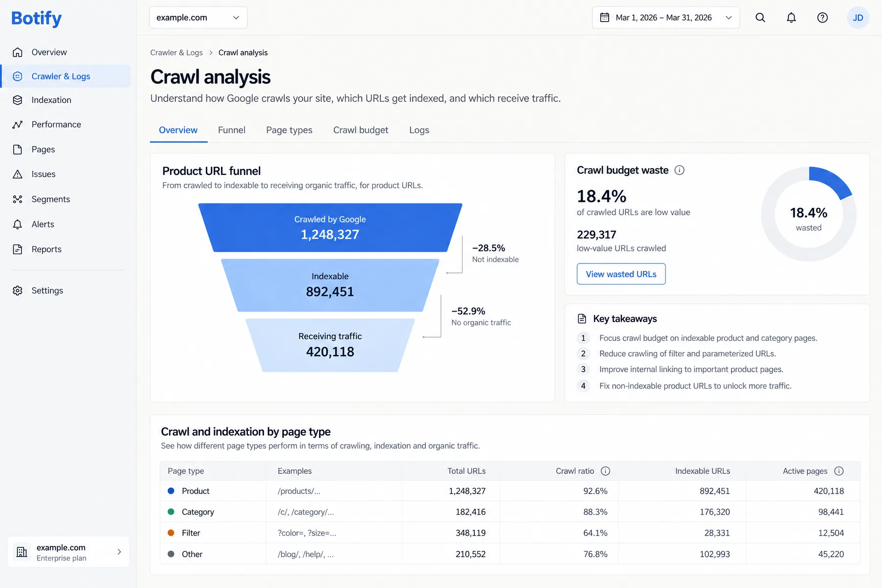Click the calendar icon in date picker
882x588 pixels.
pyautogui.click(x=605, y=18)
